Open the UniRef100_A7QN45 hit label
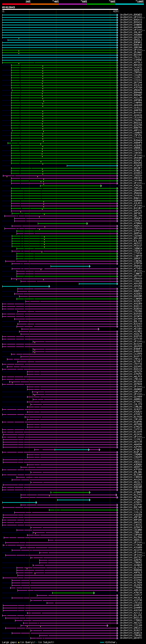This screenshot has width=146, height=644. tap(131, 492)
